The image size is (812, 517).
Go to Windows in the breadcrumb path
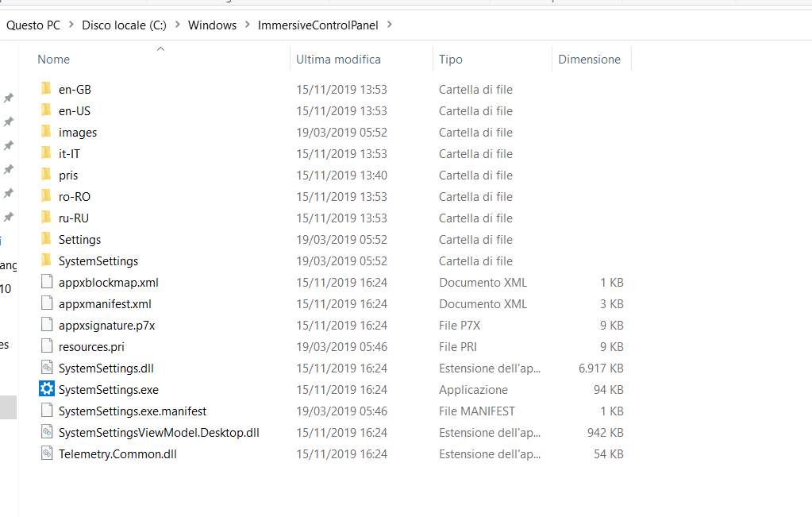[212, 25]
